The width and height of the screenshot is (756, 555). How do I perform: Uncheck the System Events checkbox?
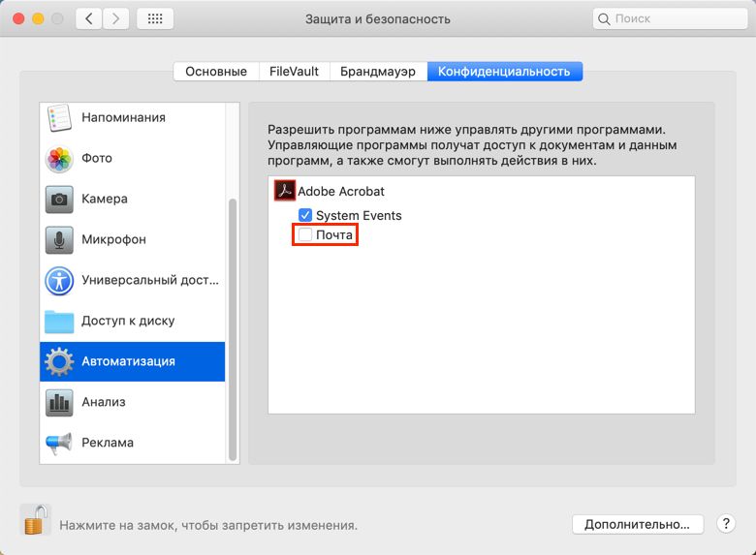pos(305,215)
